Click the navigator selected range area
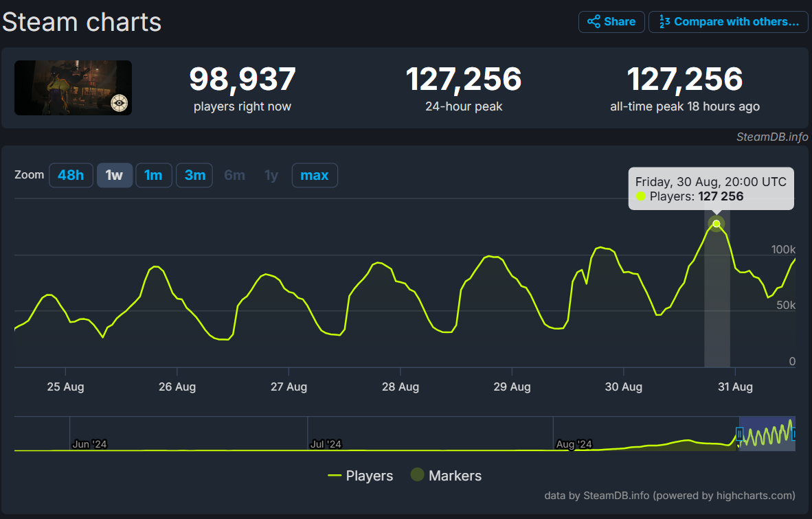The height and width of the screenshot is (519, 812). pyautogui.click(x=767, y=434)
